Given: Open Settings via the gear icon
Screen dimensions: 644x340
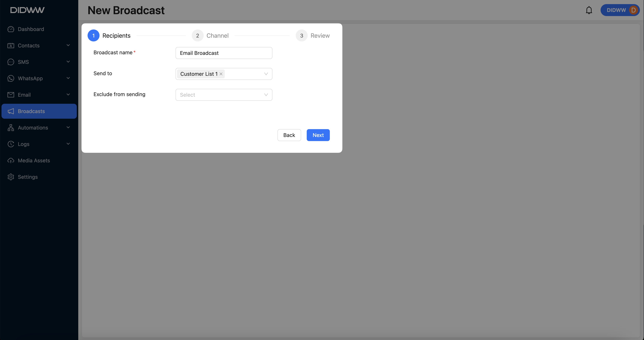Looking at the screenshot, I should (11, 177).
